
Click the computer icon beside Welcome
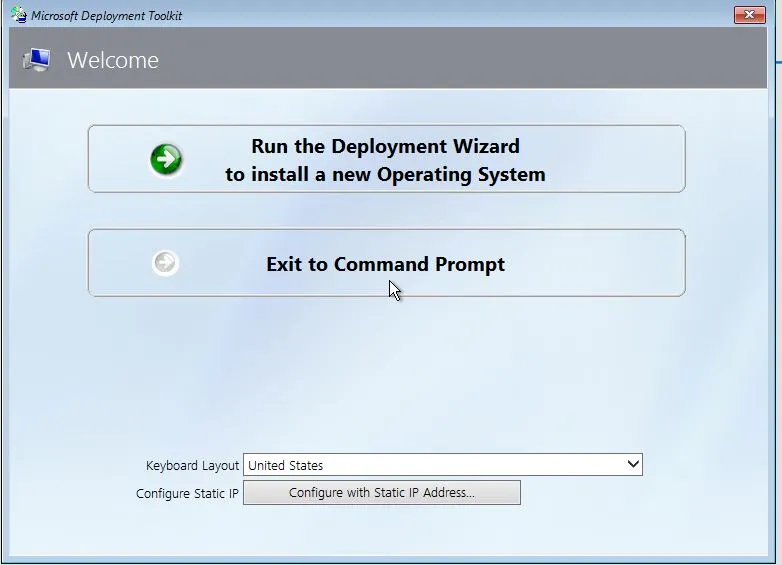pos(38,60)
